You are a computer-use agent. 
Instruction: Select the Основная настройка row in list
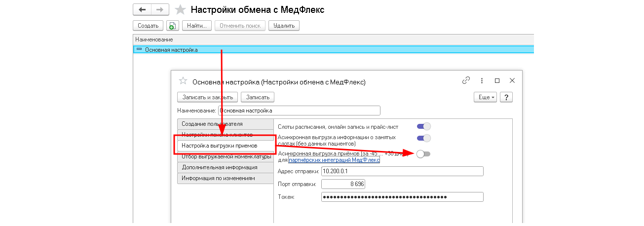[334, 49]
